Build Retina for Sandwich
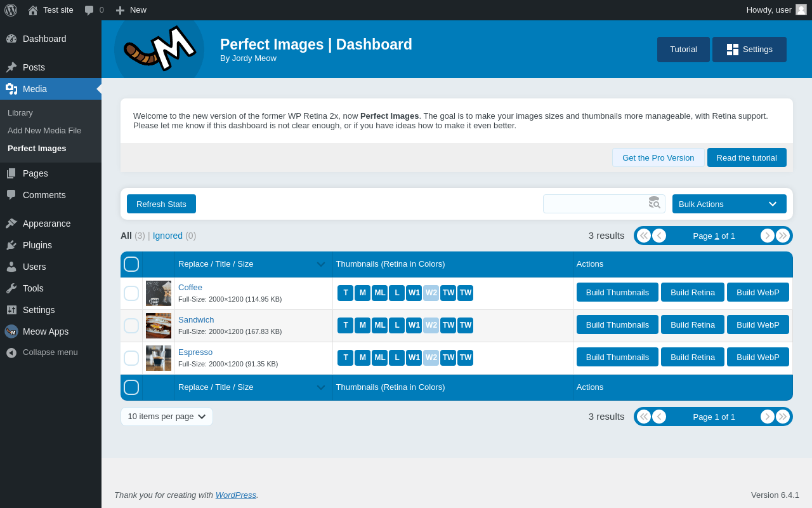 click(693, 324)
